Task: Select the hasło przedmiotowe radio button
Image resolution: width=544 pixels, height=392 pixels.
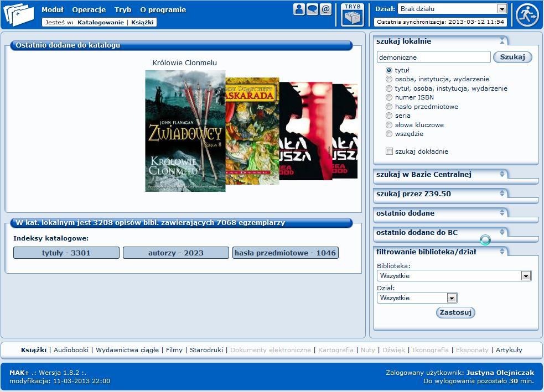Action: click(x=389, y=107)
